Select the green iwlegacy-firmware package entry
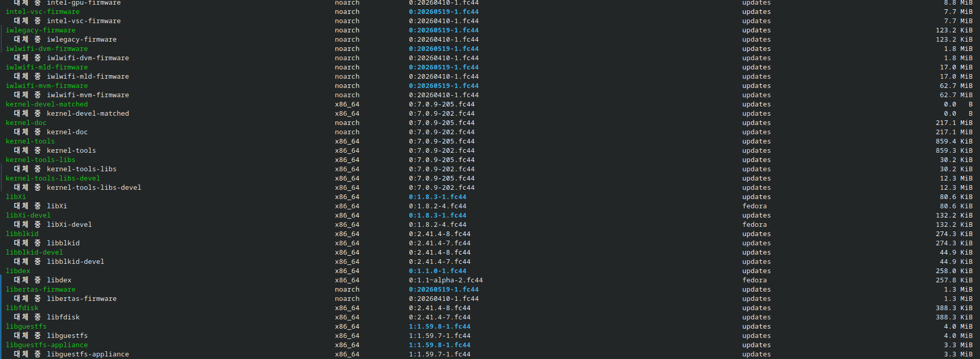The height and width of the screenshot is (359, 980). pos(41,30)
